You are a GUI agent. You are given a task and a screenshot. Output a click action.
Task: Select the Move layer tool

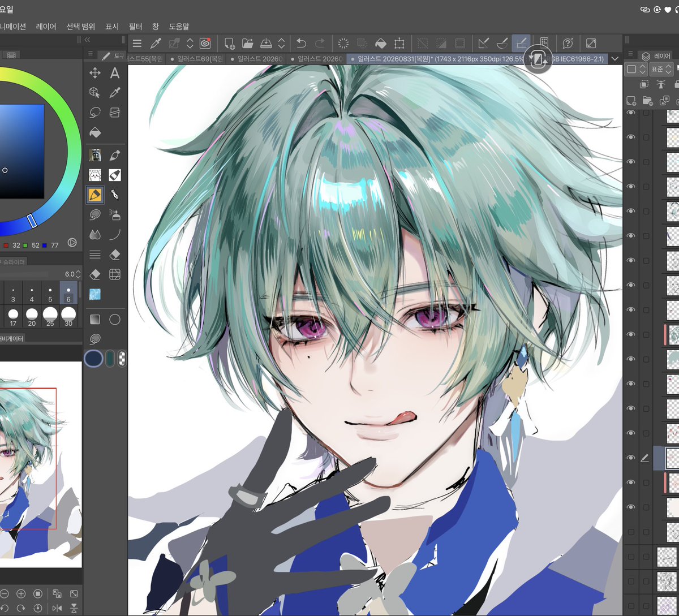pos(95,73)
